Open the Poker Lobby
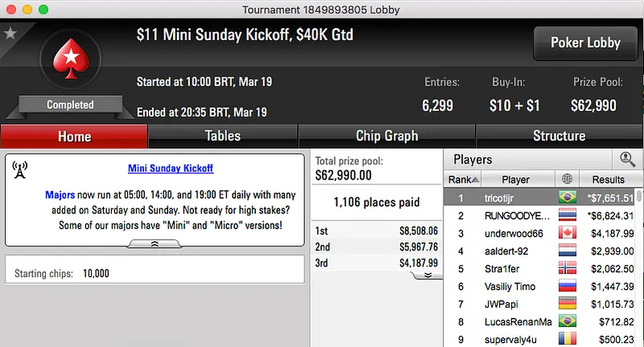The height and width of the screenshot is (347, 644). (x=585, y=43)
